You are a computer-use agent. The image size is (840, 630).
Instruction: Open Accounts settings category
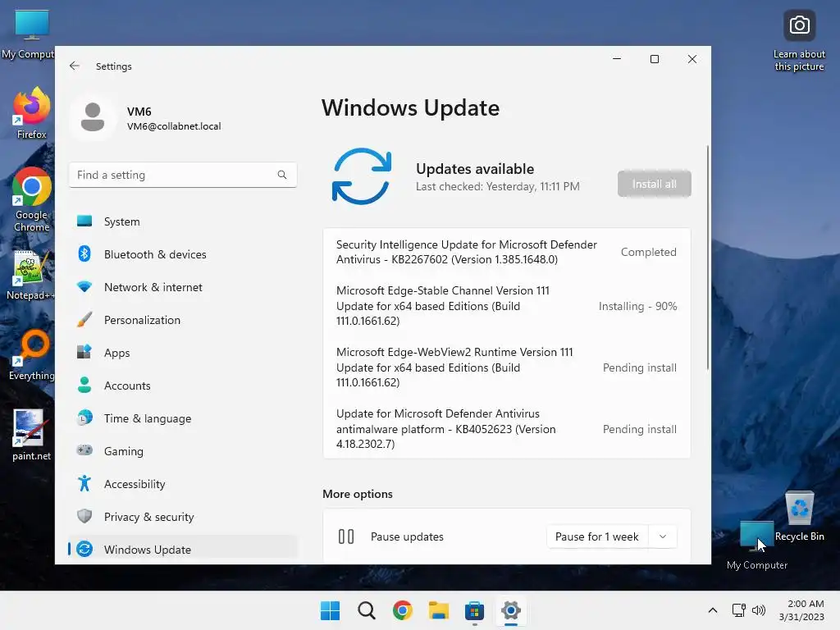[x=182, y=386]
